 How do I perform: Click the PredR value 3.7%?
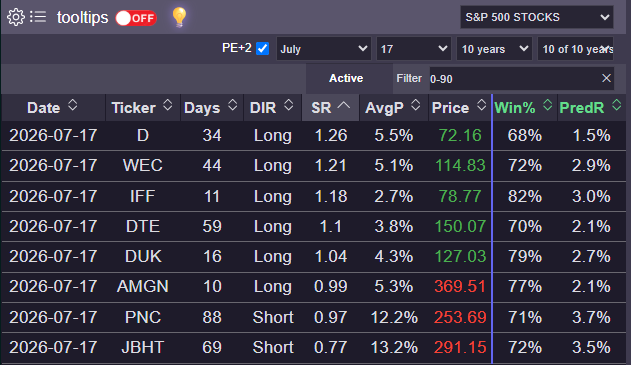(591, 318)
